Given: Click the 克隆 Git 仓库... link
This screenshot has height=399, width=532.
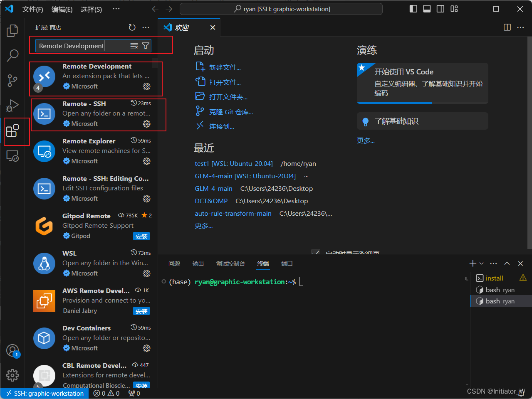Looking at the screenshot, I should pyautogui.click(x=231, y=112).
